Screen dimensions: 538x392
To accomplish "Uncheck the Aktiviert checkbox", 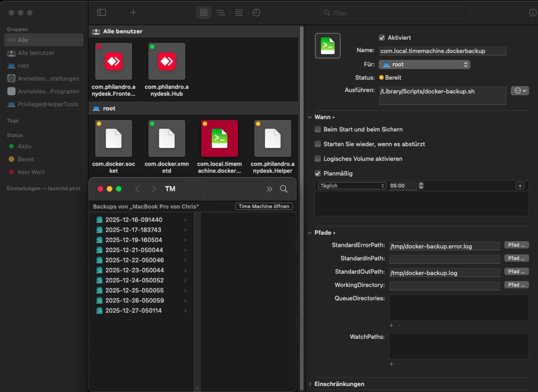I will pos(382,38).
